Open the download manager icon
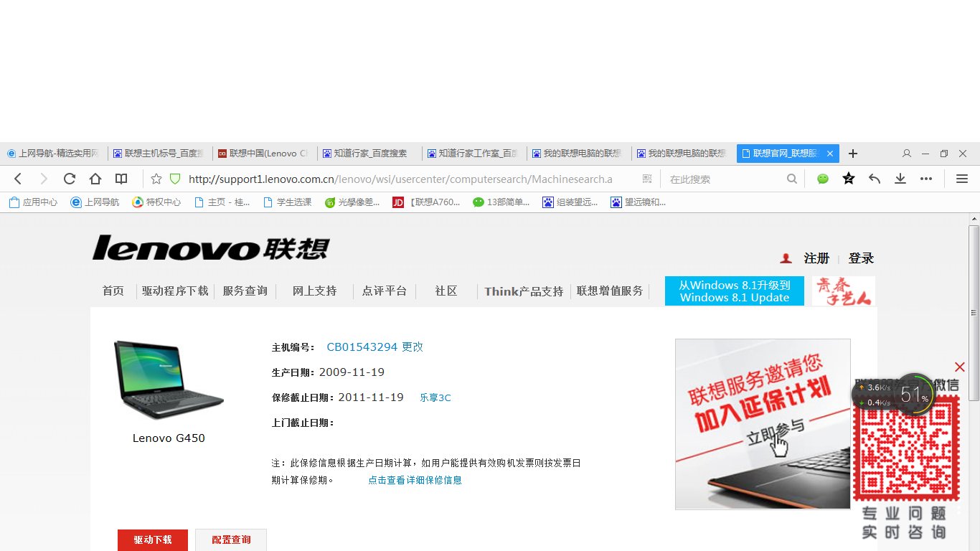 coord(900,179)
